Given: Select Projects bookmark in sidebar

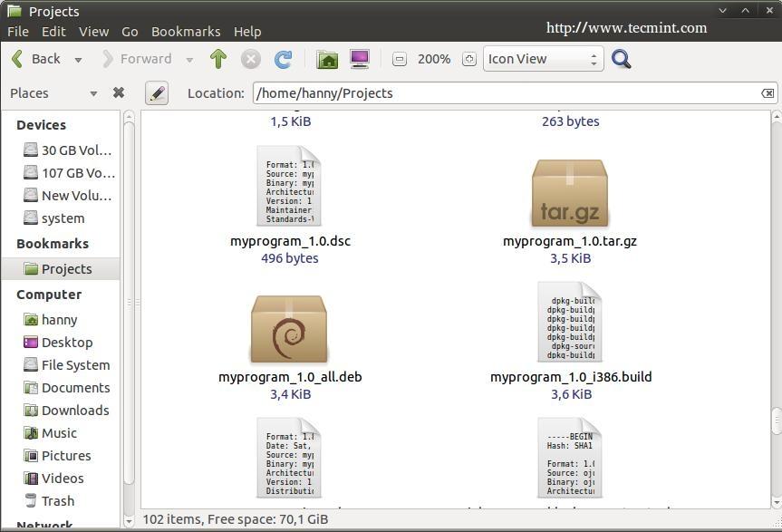Looking at the screenshot, I should tap(66, 268).
